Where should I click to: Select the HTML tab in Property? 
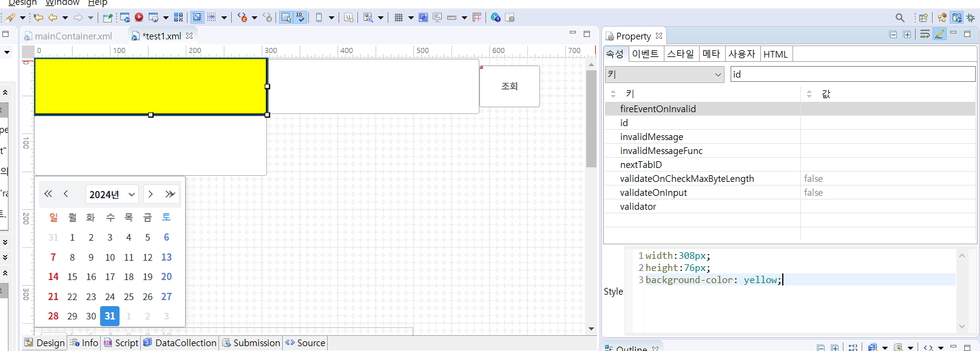click(776, 54)
